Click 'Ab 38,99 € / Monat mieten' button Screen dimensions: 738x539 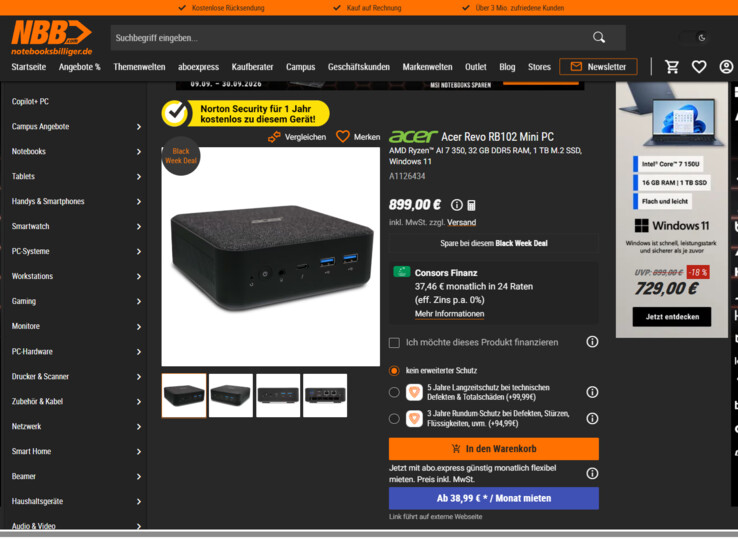pos(494,498)
